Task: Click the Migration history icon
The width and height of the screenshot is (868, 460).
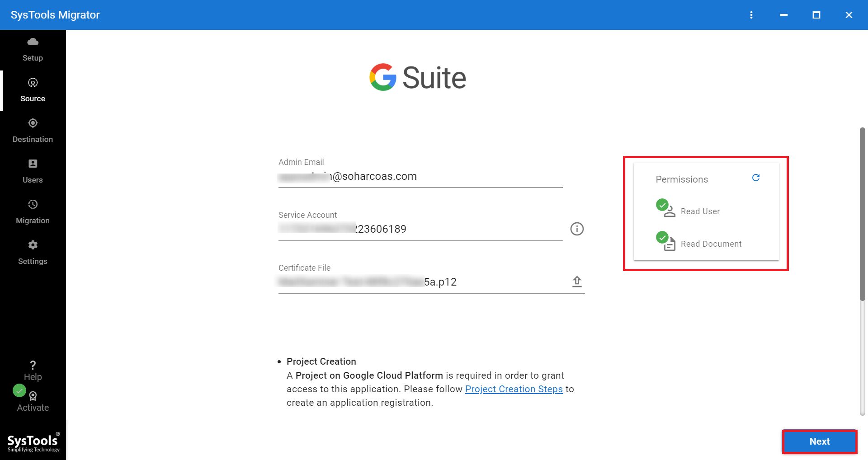Action: point(32,204)
